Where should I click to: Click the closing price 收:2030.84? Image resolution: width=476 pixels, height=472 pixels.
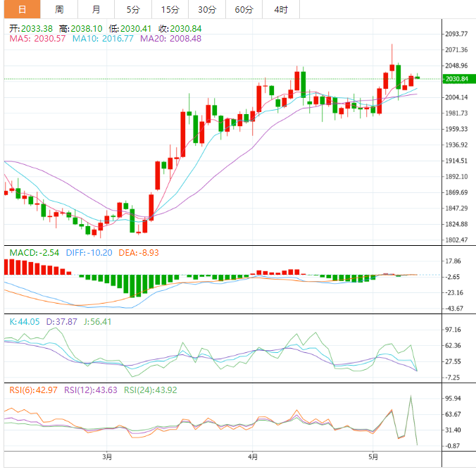pos(180,29)
